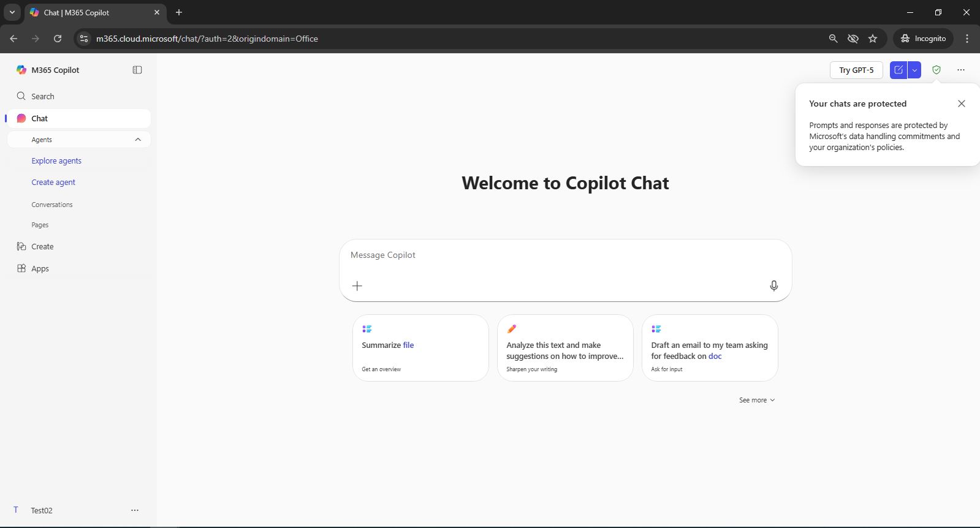Open more options next to Test02
The height and width of the screenshot is (528, 980).
click(135, 510)
